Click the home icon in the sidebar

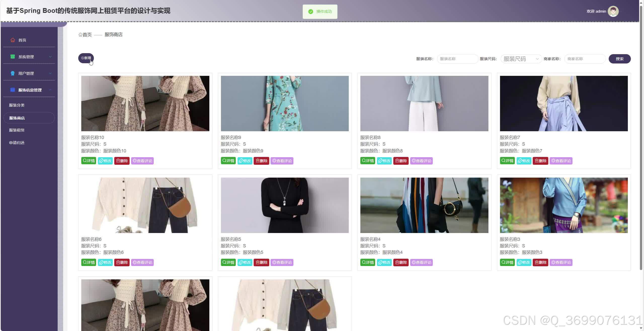pos(13,40)
